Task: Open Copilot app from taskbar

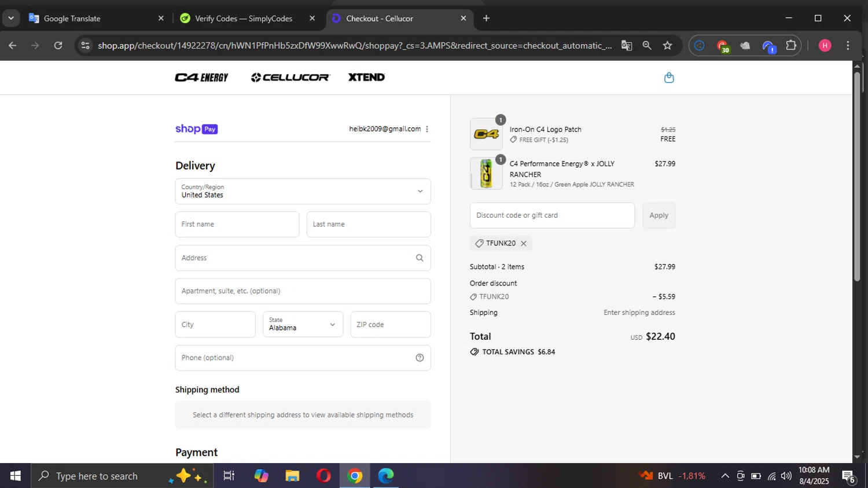Action: click(x=261, y=476)
